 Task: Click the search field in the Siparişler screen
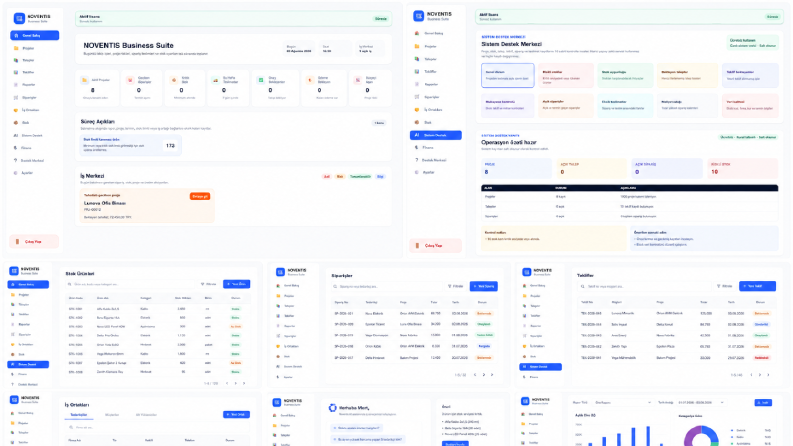pos(387,286)
